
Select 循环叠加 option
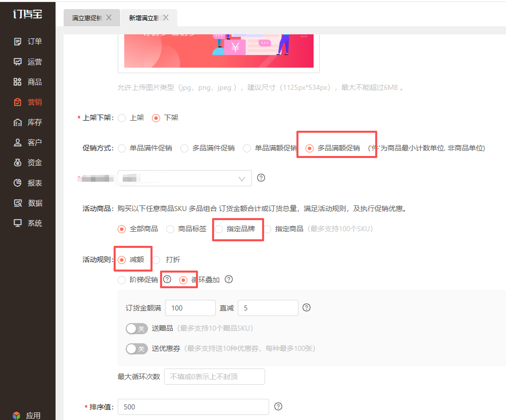183,280
